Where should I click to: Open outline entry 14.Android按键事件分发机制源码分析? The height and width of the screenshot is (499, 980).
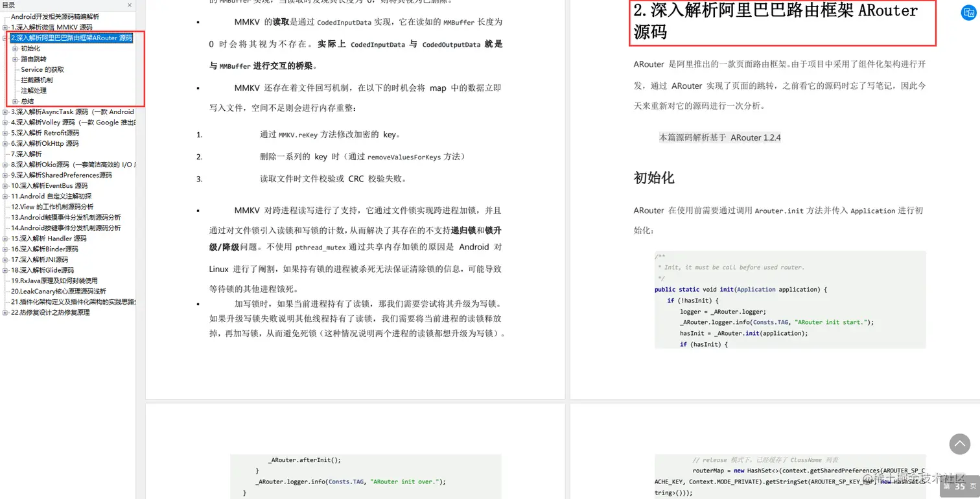point(65,228)
